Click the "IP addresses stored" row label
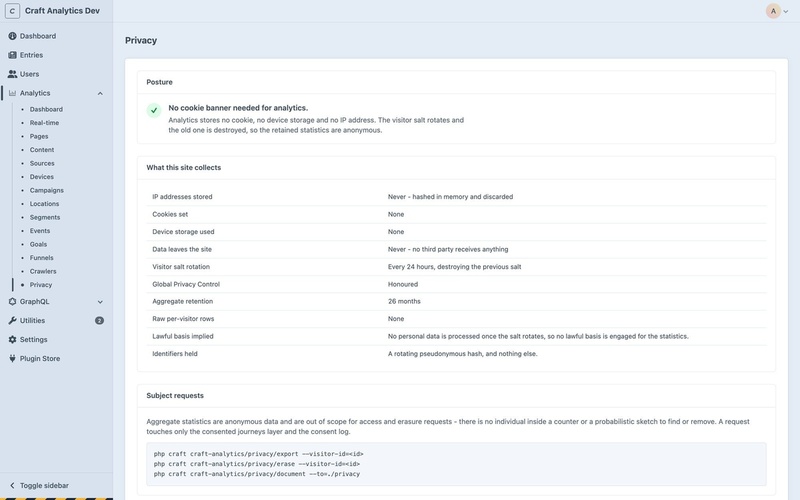The height and width of the screenshot is (500, 800). pos(182,197)
